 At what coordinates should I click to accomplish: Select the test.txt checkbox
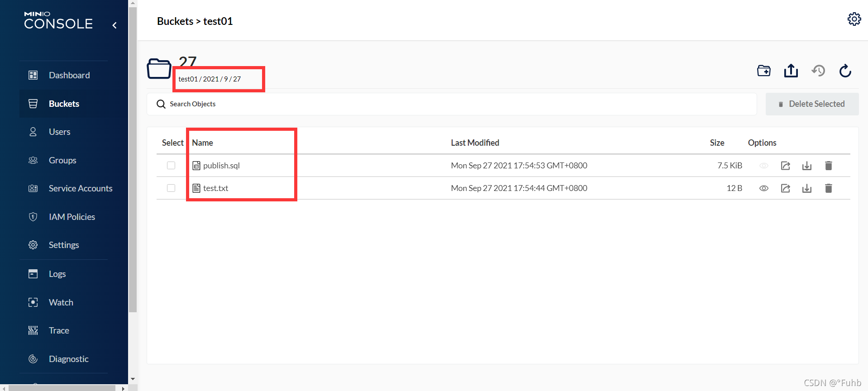(x=171, y=188)
